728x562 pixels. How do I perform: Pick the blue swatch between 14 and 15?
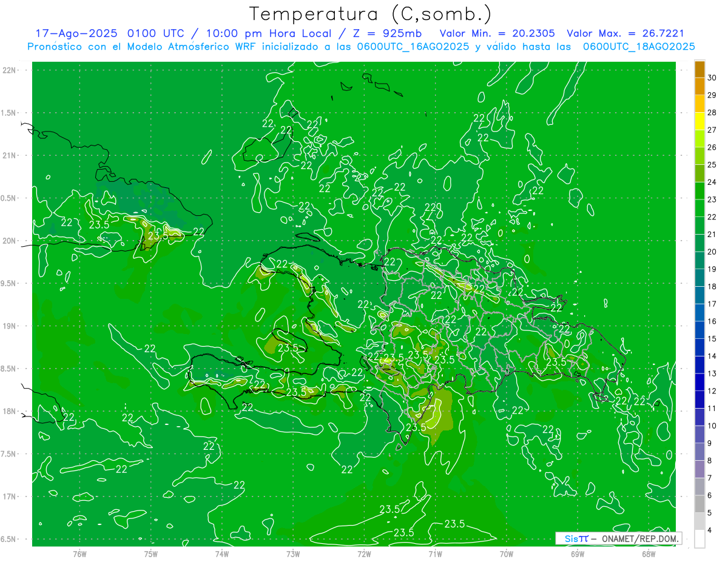click(x=699, y=347)
